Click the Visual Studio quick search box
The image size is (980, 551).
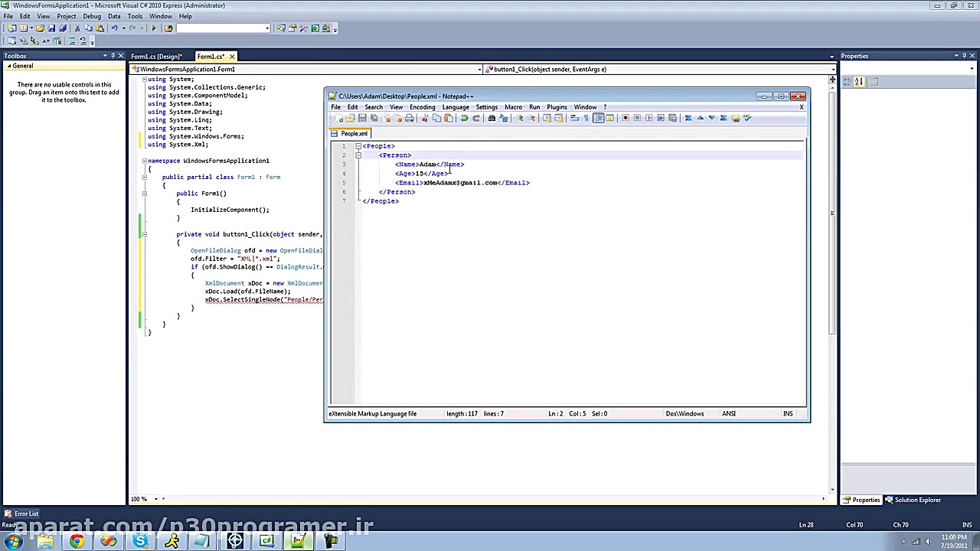pyautogui.click(x=224, y=28)
